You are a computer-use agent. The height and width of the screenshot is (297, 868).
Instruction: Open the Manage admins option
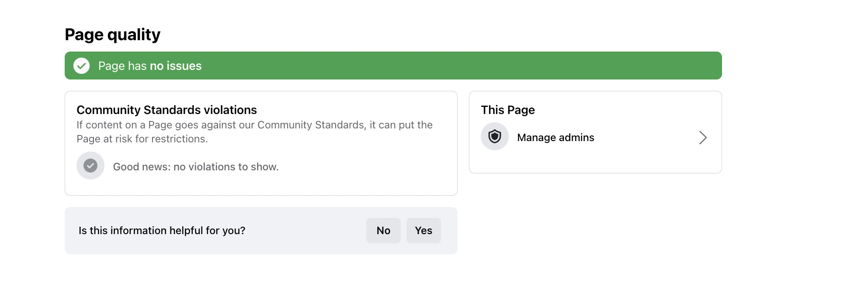555,138
